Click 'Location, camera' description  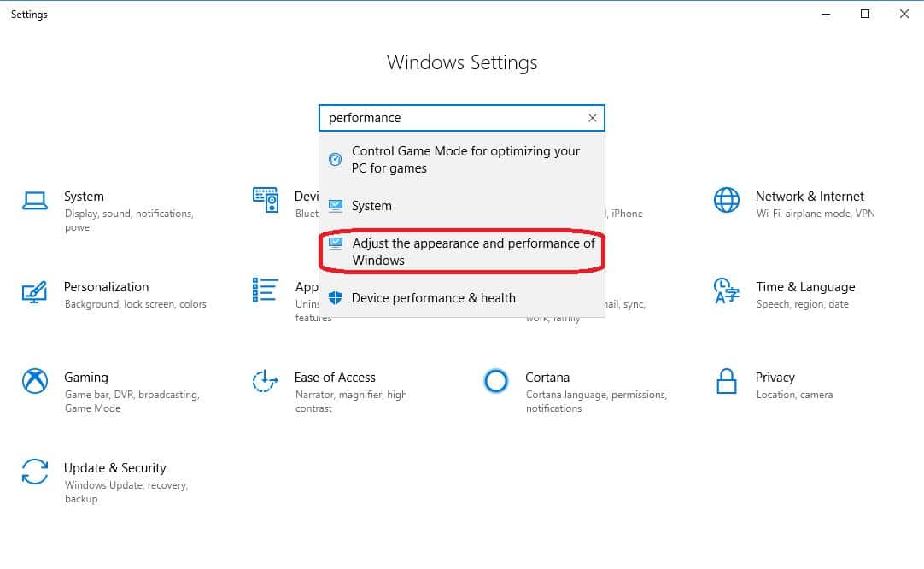794,395
